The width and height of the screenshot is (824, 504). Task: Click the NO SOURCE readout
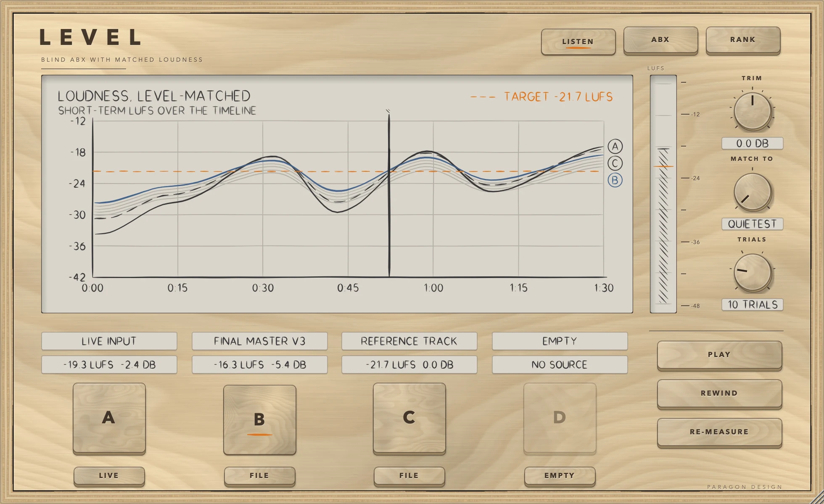[x=560, y=365]
